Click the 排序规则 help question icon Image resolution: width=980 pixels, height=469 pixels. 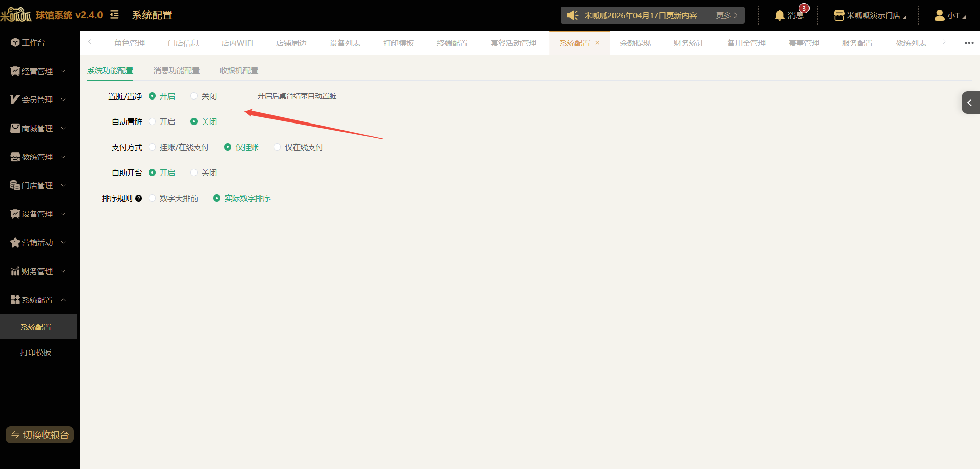click(x=138, y=199)
